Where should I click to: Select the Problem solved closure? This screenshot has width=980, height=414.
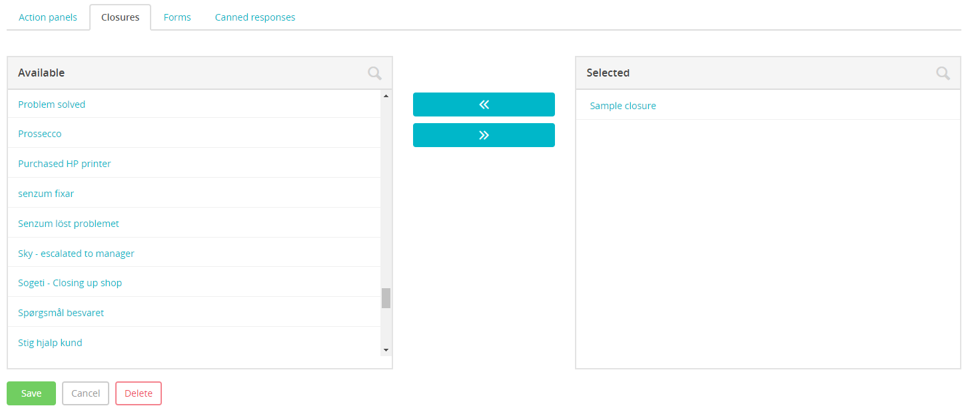(52, 104)
